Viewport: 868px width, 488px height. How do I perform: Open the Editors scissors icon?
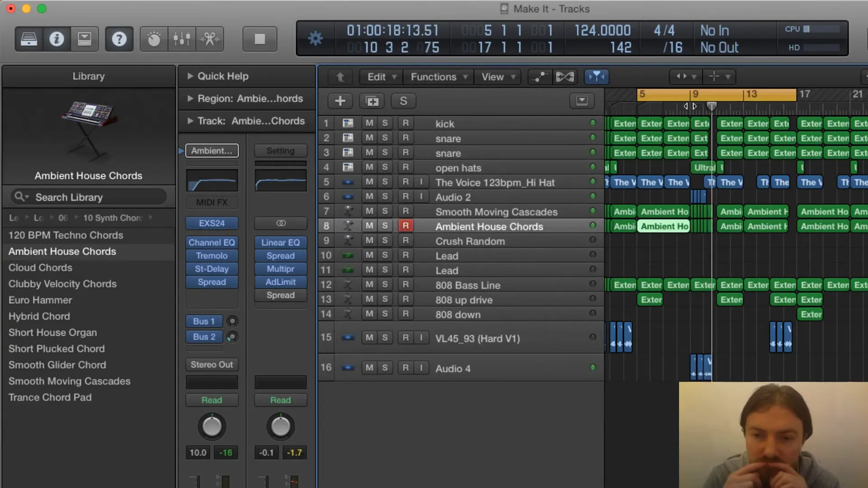[x=210, y=39]
